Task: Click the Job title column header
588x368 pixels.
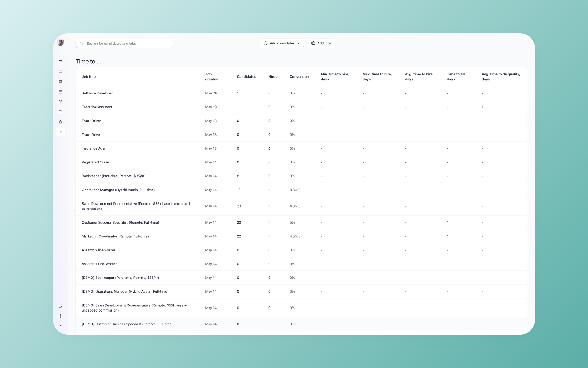Action: (x=89, y=77)
